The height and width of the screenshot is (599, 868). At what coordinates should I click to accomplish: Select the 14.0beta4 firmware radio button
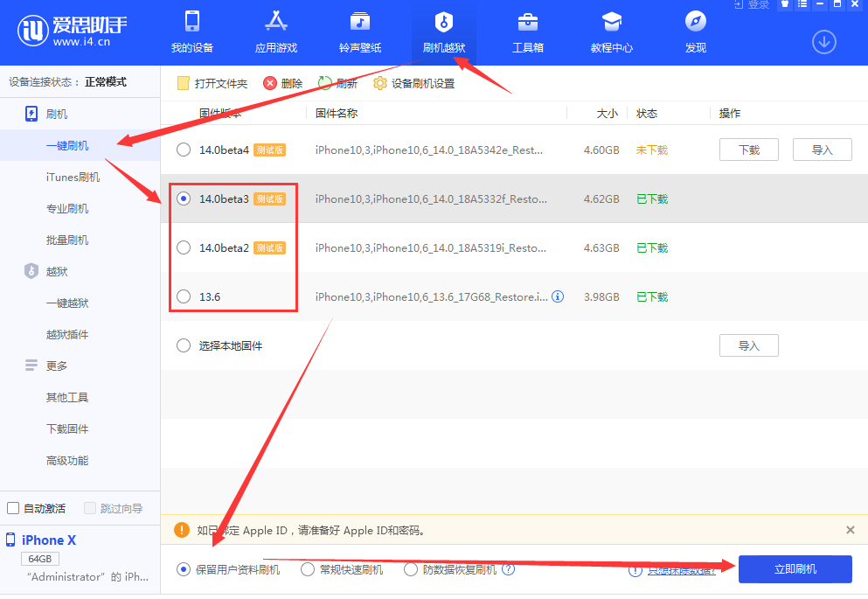[x=184, y=150]
